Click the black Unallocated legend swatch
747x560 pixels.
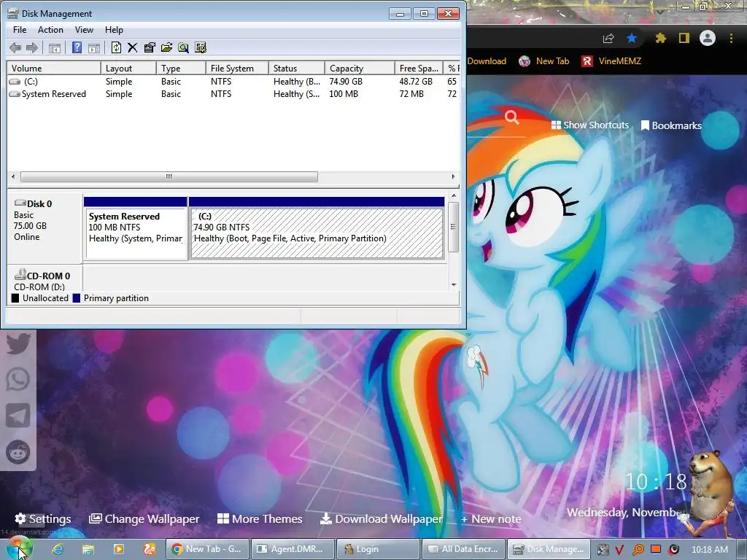[x=15, y=298]
